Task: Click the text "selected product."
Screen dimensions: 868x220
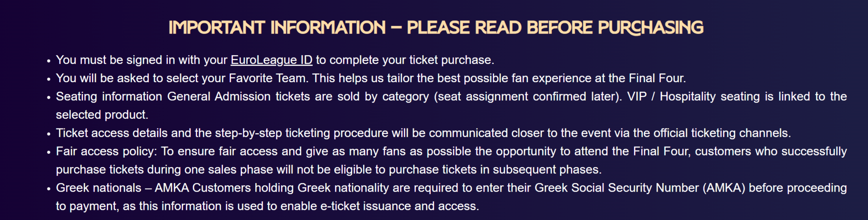Action: (102, 114)
